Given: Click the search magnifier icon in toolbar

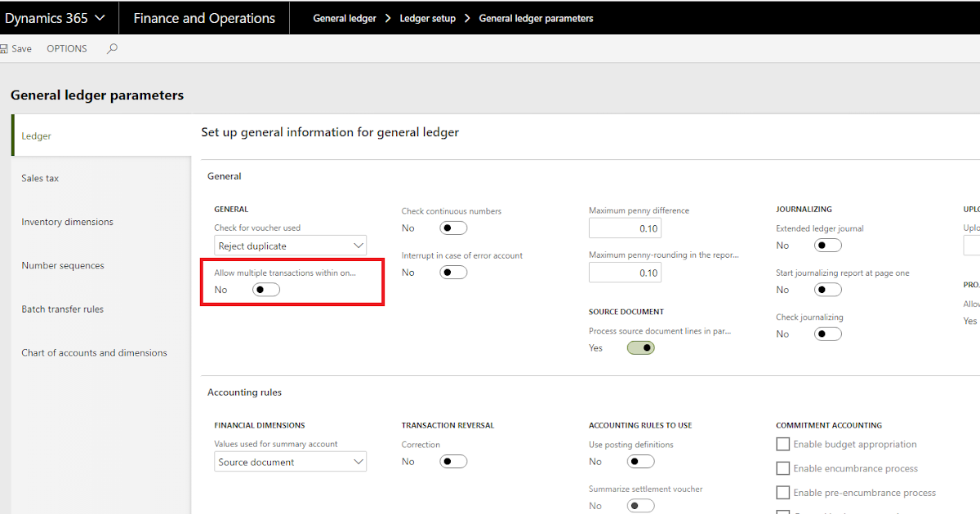Looking at the screenshot, I should [x=113, y=49].
